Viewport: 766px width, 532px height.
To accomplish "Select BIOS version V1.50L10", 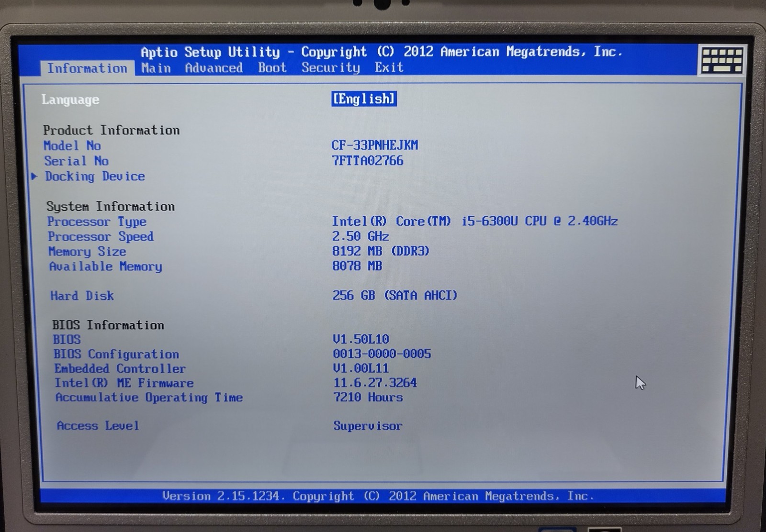I will point(361,339).
